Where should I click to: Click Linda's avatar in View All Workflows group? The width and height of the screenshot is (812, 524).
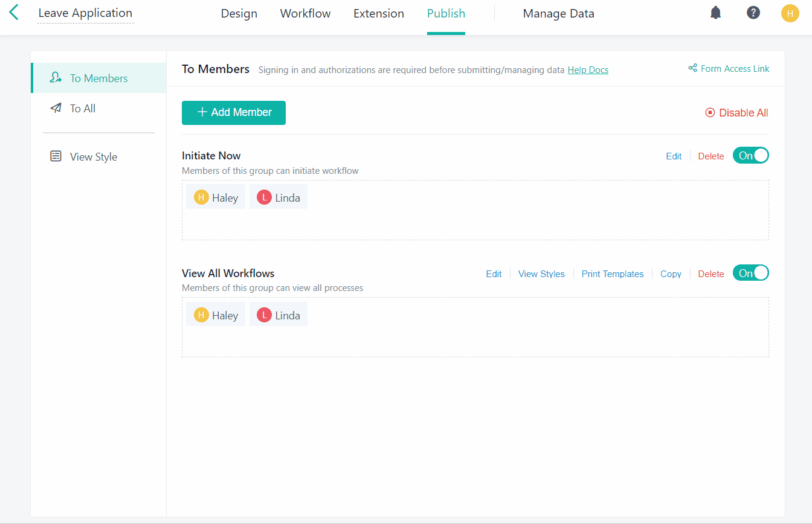pyautogui.click(x=264, y=315)
